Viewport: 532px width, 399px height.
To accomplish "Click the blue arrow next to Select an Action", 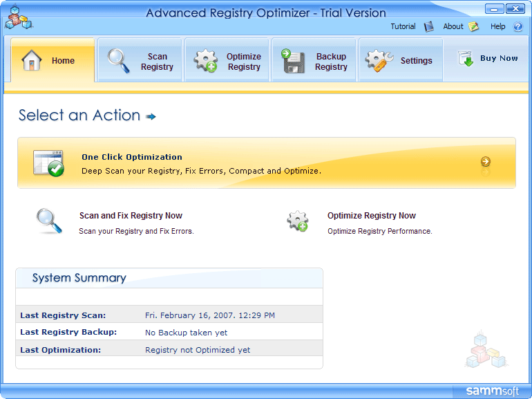I will pyautogui.click(x=151, y=117).
